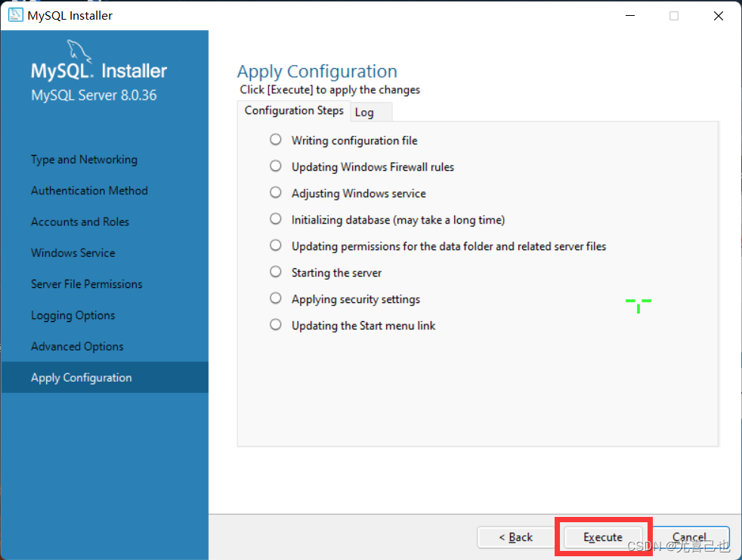Open Windows Service step in sidebar
The height and width of the screenshot is (560, 742).
tap(73, 253)
